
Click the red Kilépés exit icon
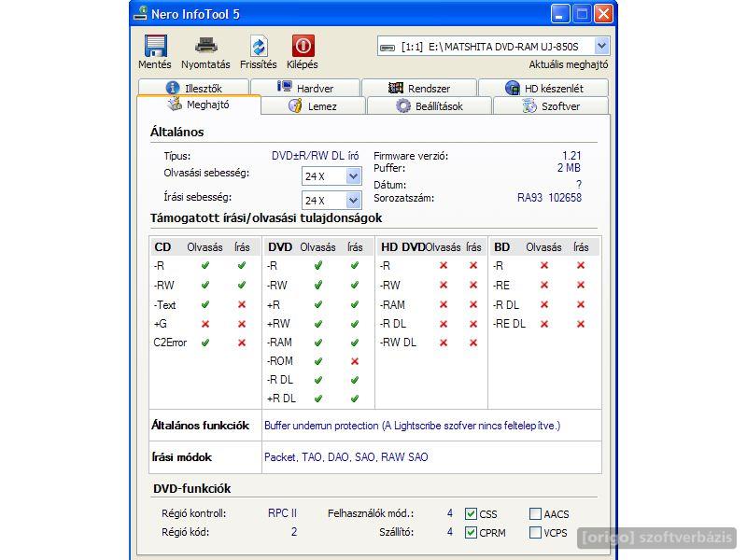(x=303, y=46)
